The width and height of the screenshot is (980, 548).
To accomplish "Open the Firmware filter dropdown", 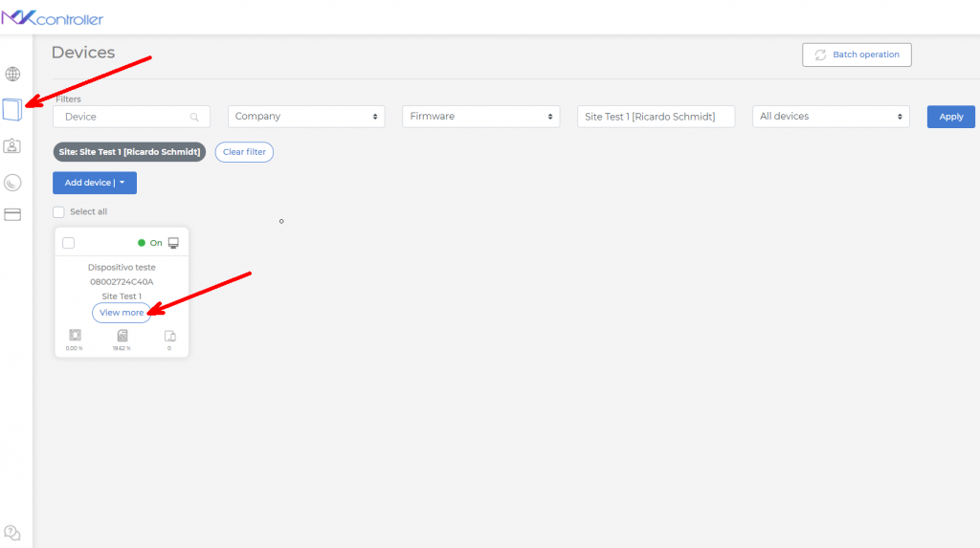I will click(480, 117).
